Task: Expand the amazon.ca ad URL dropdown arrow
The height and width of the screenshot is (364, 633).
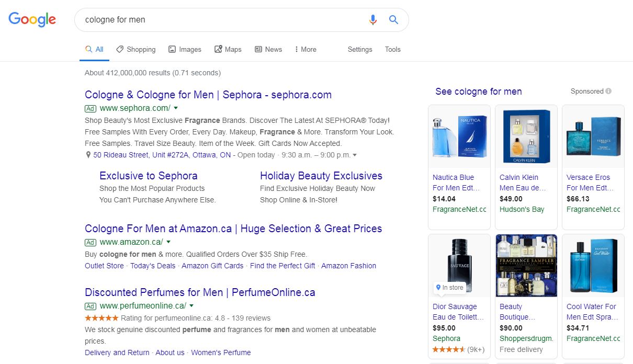Action: pos(168,242)
